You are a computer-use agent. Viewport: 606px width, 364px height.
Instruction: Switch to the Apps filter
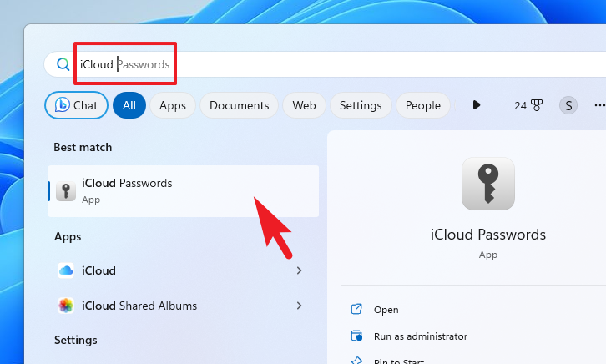coord(173,105)
